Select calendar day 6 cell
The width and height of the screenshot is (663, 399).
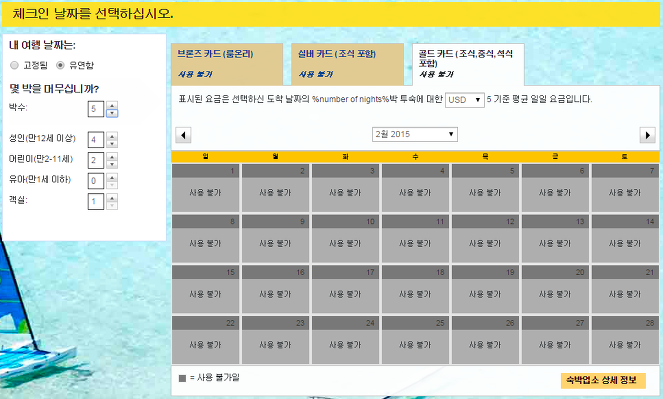pos(555,188)
